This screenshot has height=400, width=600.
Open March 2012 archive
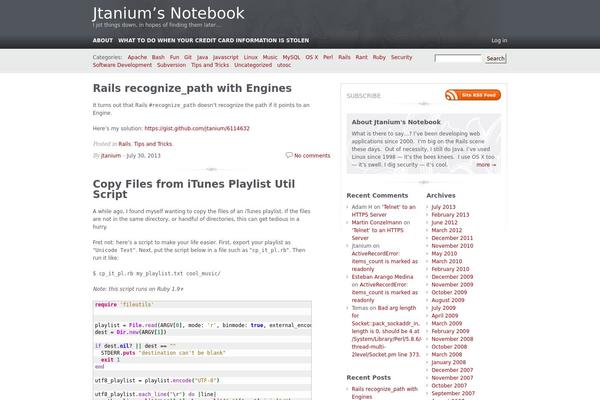447,230
